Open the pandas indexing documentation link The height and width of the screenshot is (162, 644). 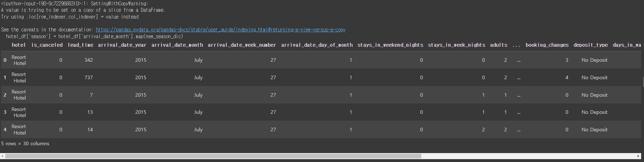coord(221,30)
